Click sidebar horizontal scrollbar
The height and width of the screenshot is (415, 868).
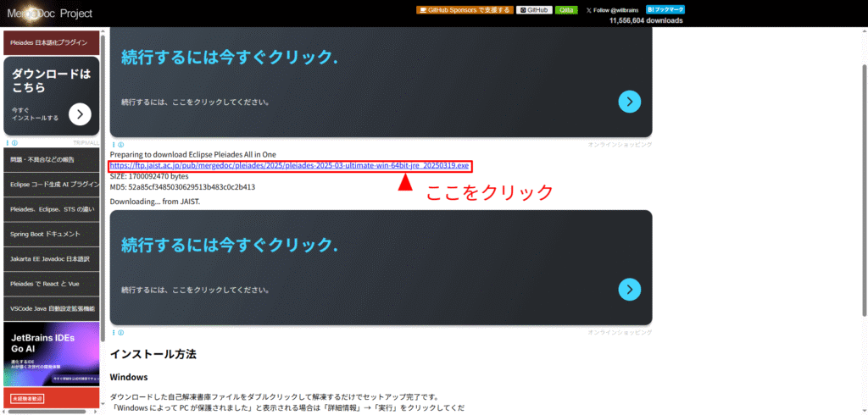pos(46,411)
